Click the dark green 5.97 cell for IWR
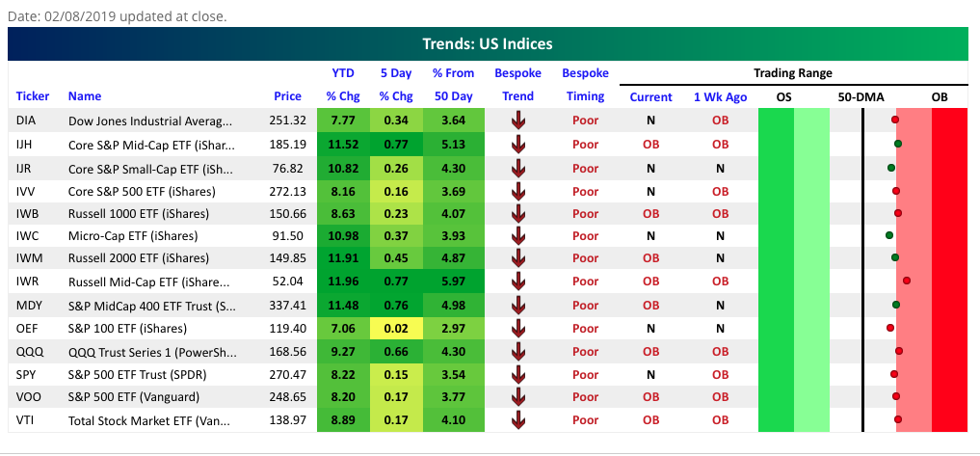The image size is (980, 456). (x=452, y=282)
